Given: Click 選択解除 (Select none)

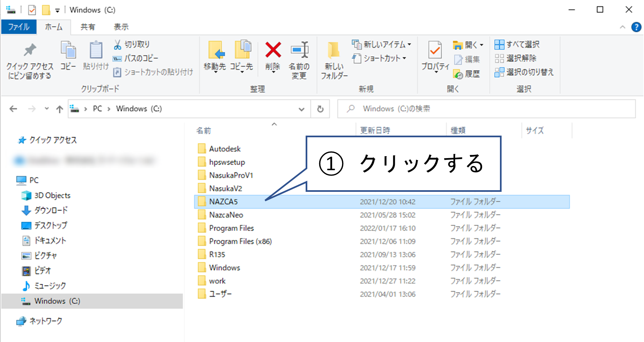Looking at the screenshot, I should point(515,59).
